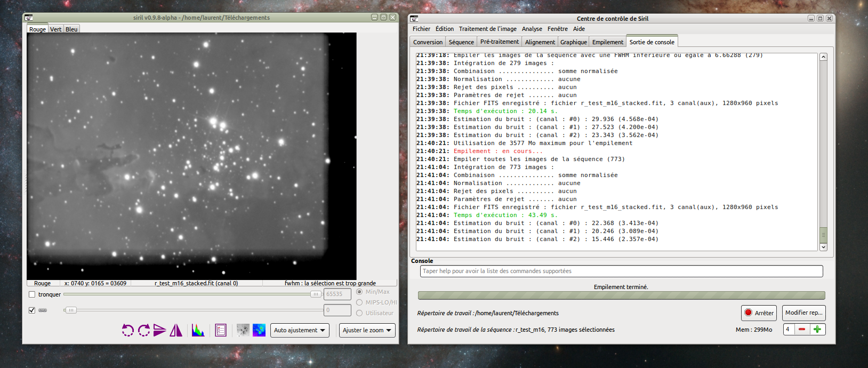Toggle false color rendering icon
The image size is (868, 368).
(259, 330)
